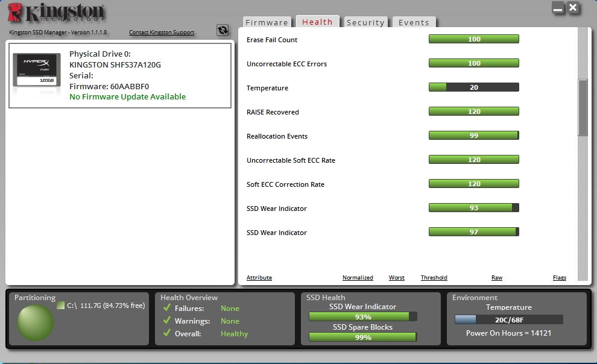The height and width of the screenshot is (364, 597).
Task: Minimize the SSD Manager window
Action: (558, 8)
